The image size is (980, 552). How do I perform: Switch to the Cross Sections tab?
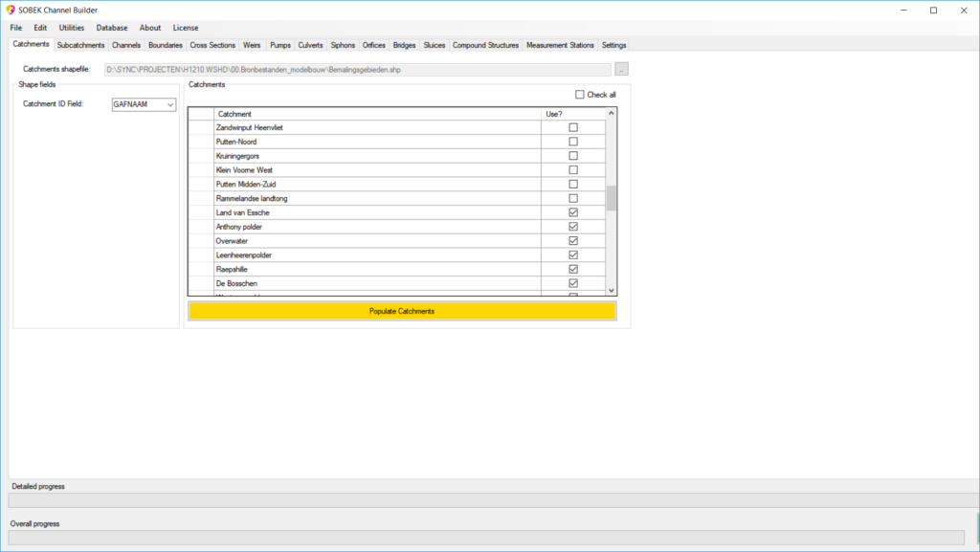(212, 45)
